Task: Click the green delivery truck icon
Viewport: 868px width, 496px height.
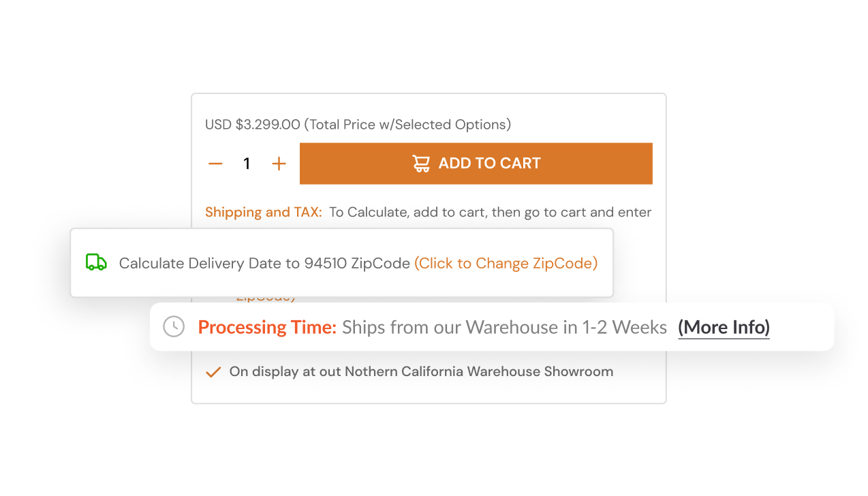Action: (96, 262)
